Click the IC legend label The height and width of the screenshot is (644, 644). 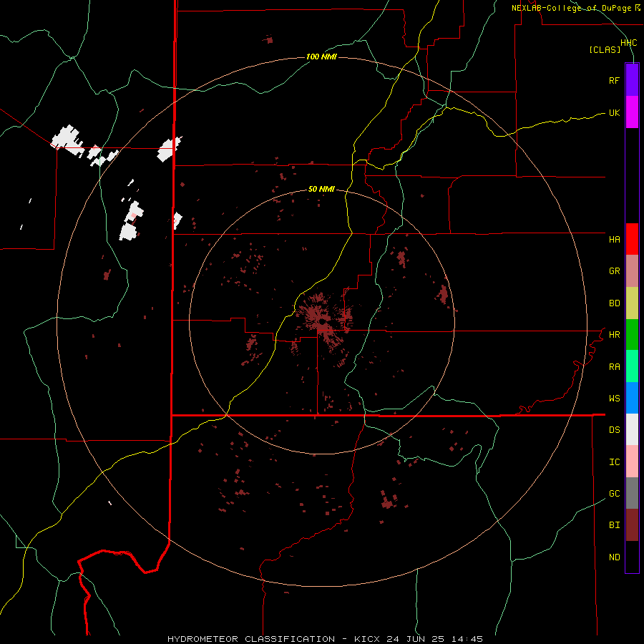point(614,462)
